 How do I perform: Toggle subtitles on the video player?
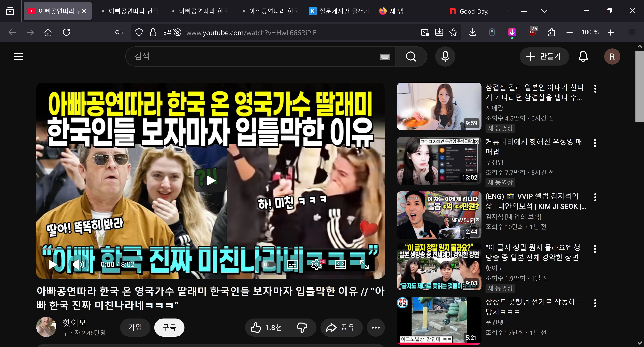pyautogui.click(x=292, y=264)
